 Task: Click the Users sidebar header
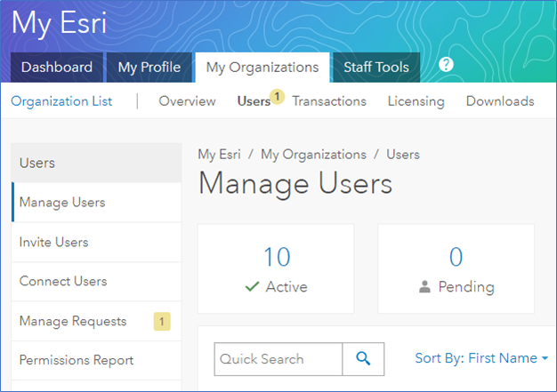point(97,163)
